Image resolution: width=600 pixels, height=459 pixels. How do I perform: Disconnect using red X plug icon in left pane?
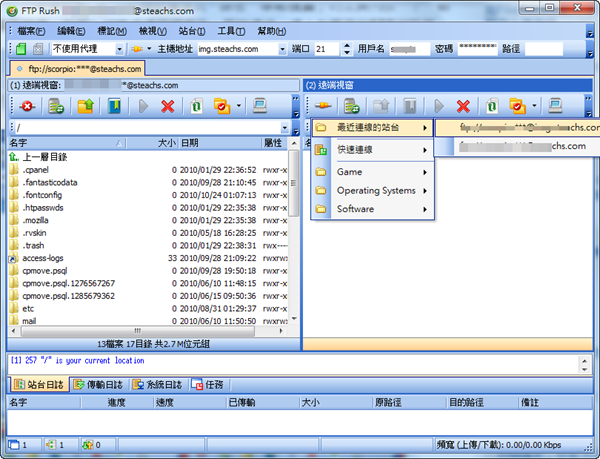coord(27,106)
